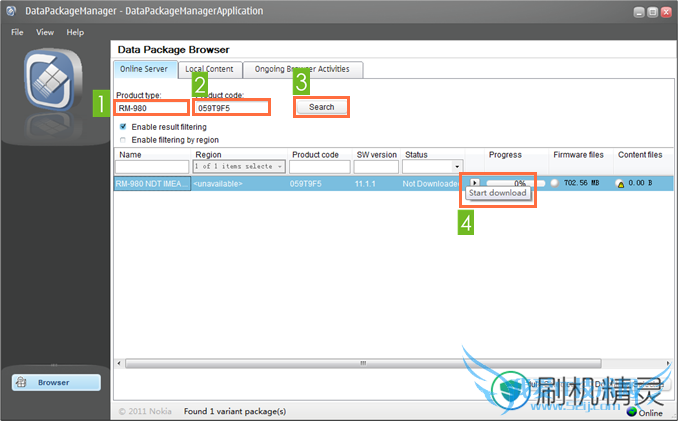This screenshot has width=678, height=421.
Task: Switch to Online Server tab
Action: [146, 69]
